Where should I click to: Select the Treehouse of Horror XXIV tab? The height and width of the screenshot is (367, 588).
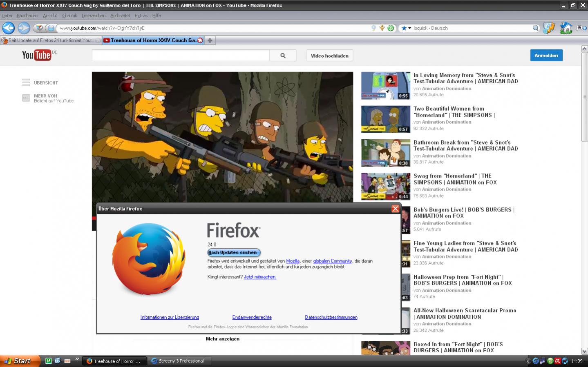click(x=153, y=40)
